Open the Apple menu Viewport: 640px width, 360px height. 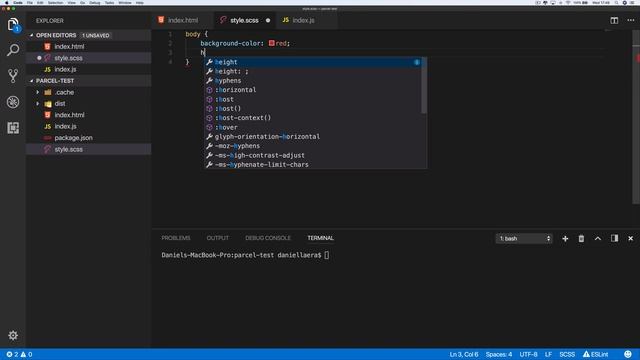pyautogui.click(x=6, y=2)
